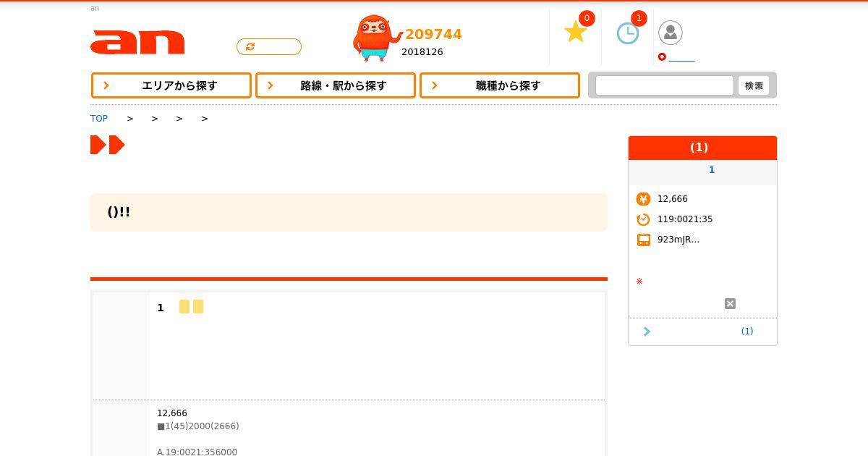Open browsing history clock icon
The height and width of the screenshot is (456, 868).
coord(627,33)
